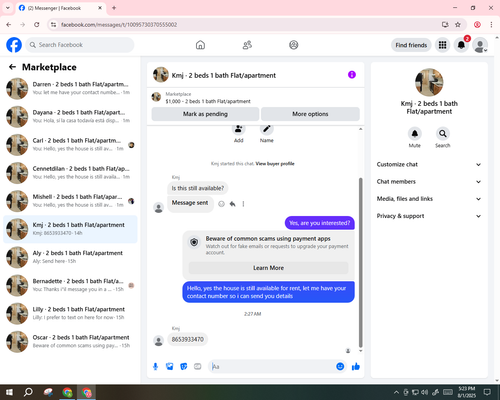Open the Home feed icon

200,45
